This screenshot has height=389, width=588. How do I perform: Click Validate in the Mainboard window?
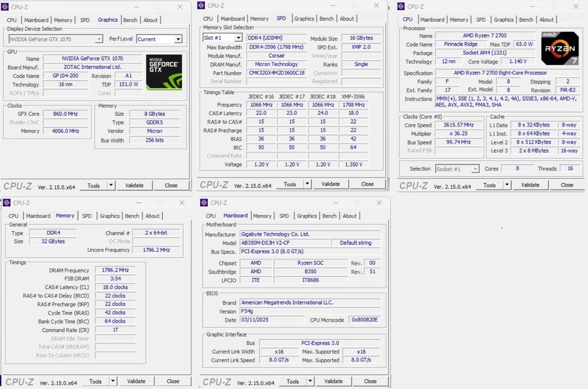point(333,381)
